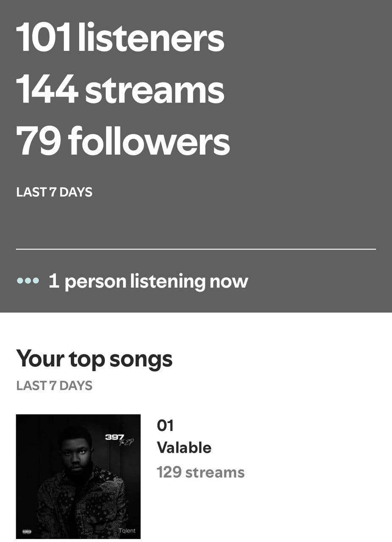Open LAST 7 DAYS range under top songs
The width and height of the screenshot is (392, 542).
tap(54, 386)
